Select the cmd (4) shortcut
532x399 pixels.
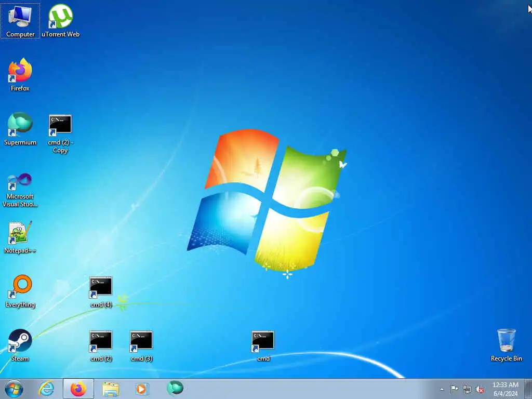point(101,292)
